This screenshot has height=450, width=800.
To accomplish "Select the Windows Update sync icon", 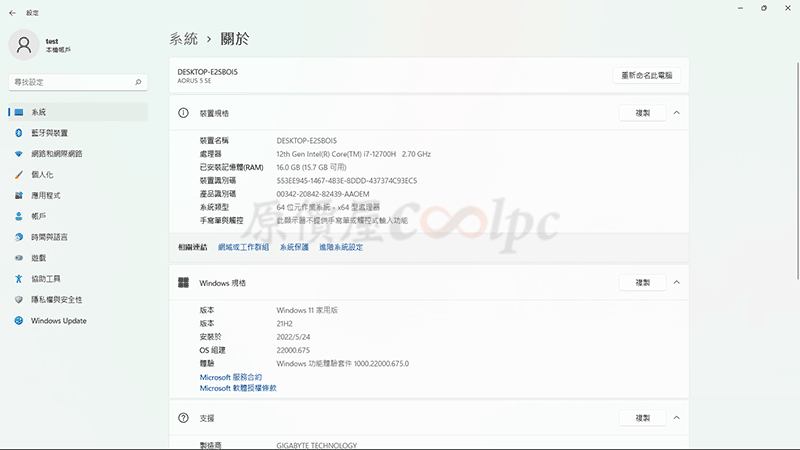I will [x=19, y=320].
